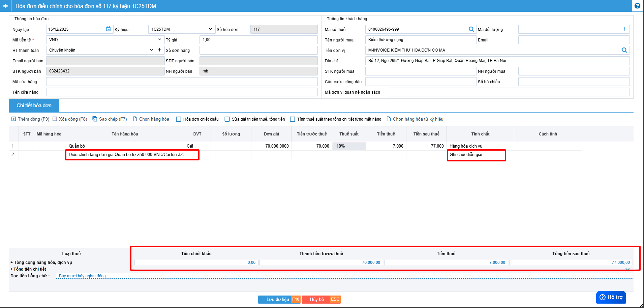Click the plus icon beside HT thanh toán
This screenshot has width=644, height=308.
pyautogui.click(x=159, y=50)
